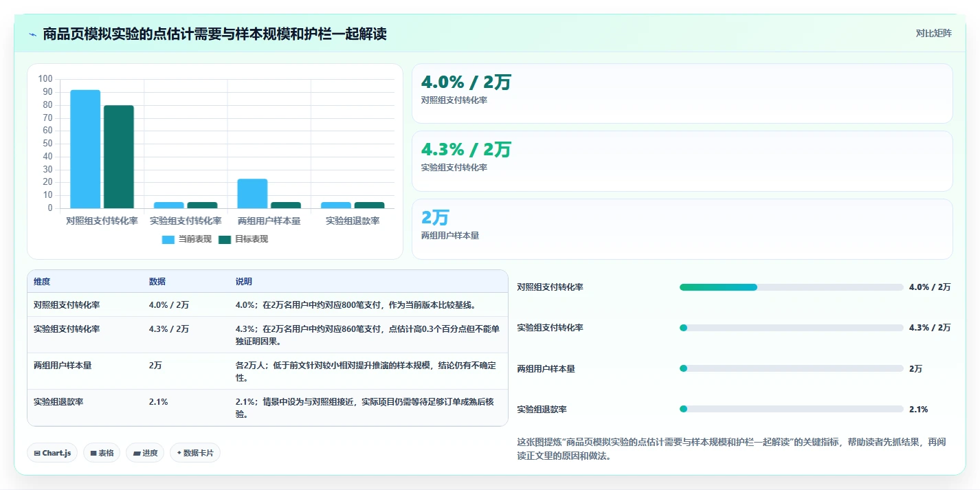Click the description mentioning 800笔支付
The width and height of the screenshot is (980, 490).
tap(356, 304)
